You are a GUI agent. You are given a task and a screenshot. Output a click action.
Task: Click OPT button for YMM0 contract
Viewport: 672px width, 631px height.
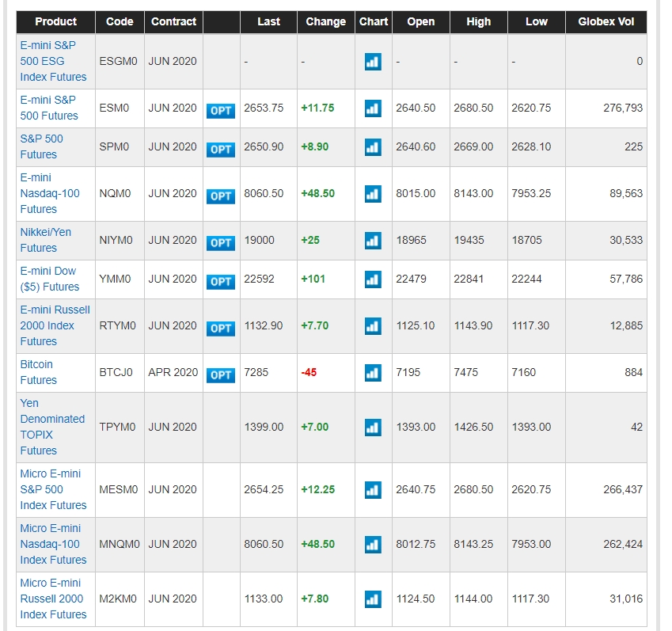(x=221, y=282)
